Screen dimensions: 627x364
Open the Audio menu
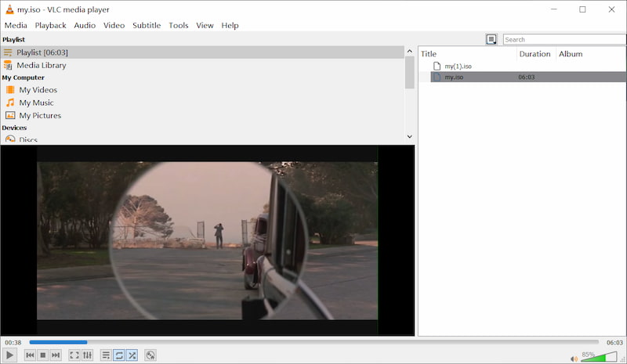point(85,25)
